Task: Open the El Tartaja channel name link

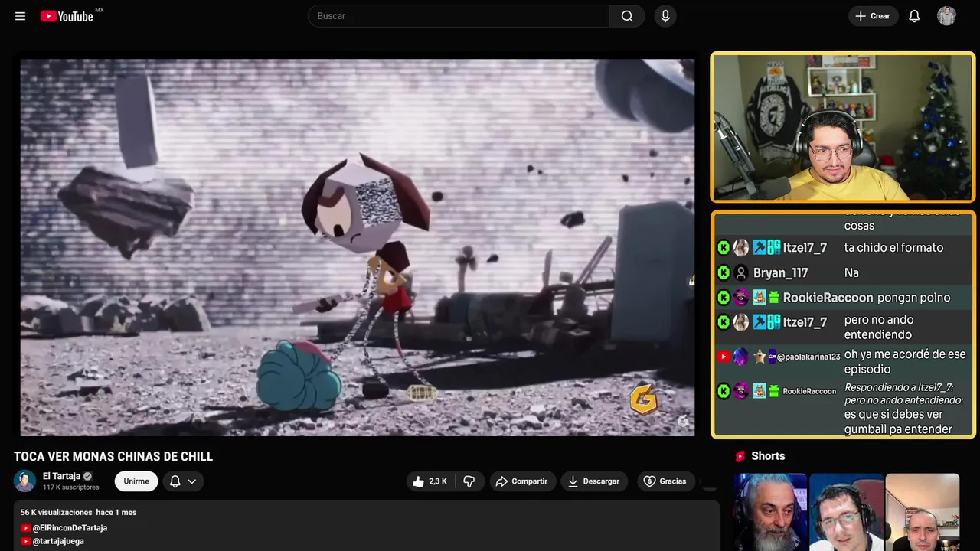Action: [61, 476]
